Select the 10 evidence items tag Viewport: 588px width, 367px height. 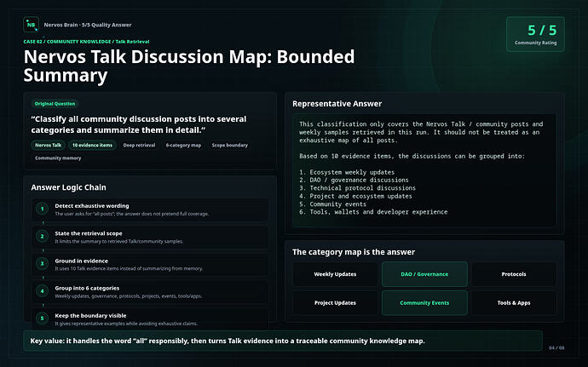[x=92, y=145]
